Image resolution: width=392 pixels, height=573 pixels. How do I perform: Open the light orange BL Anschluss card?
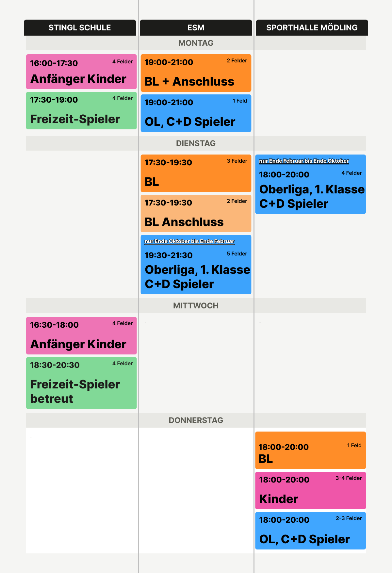point(196,213)
